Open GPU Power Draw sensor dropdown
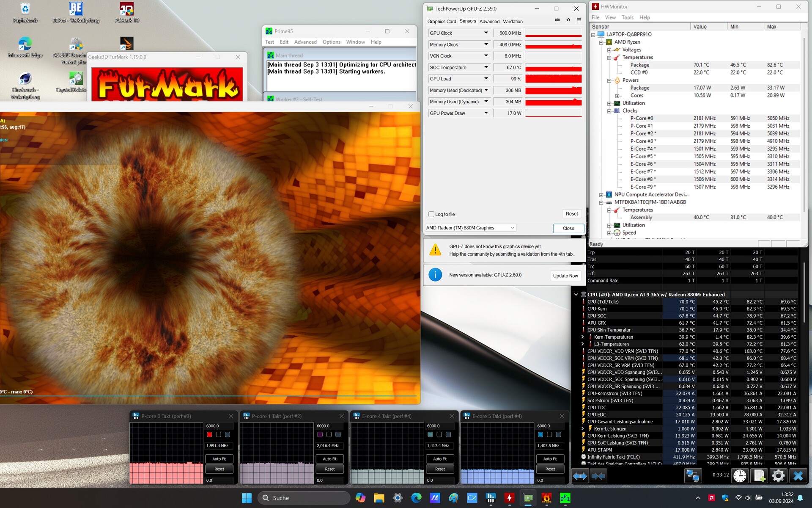 tap(486, 113)
